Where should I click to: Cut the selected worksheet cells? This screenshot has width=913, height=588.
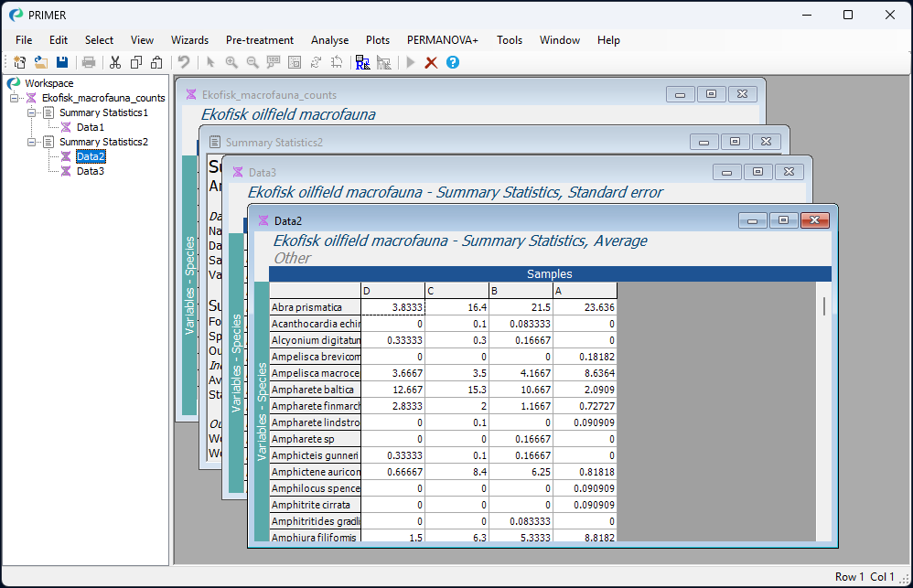point(116,62)
